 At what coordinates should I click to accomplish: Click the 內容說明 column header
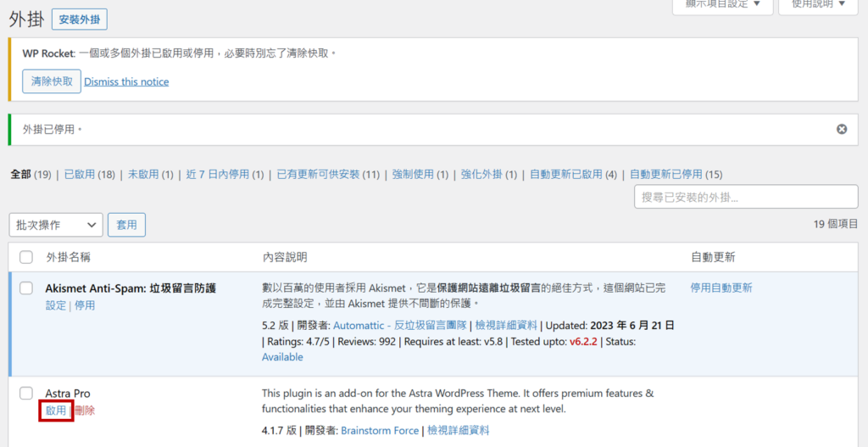285,257
